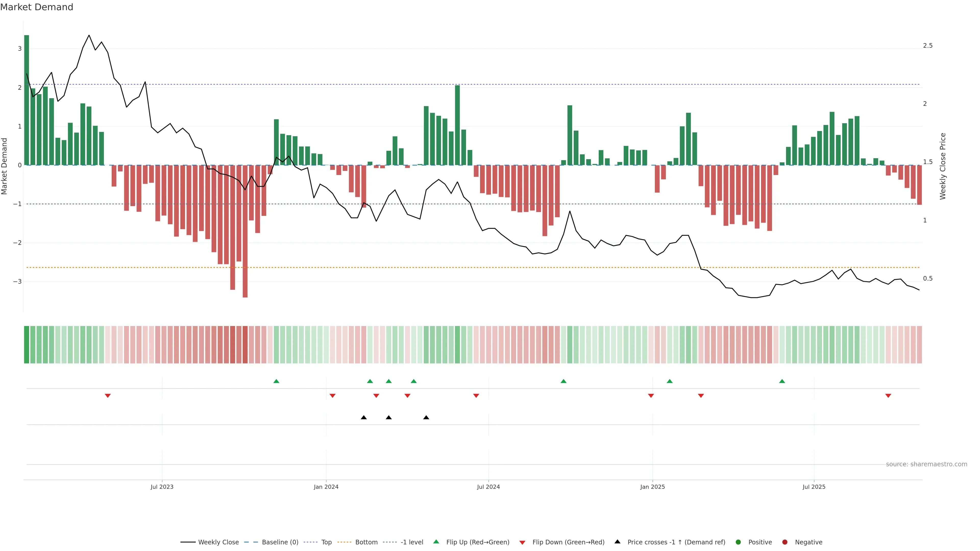Screen dimensions: 980x551
Task: Click the Jul 2025 x-axis label
Action: (814, 487)
